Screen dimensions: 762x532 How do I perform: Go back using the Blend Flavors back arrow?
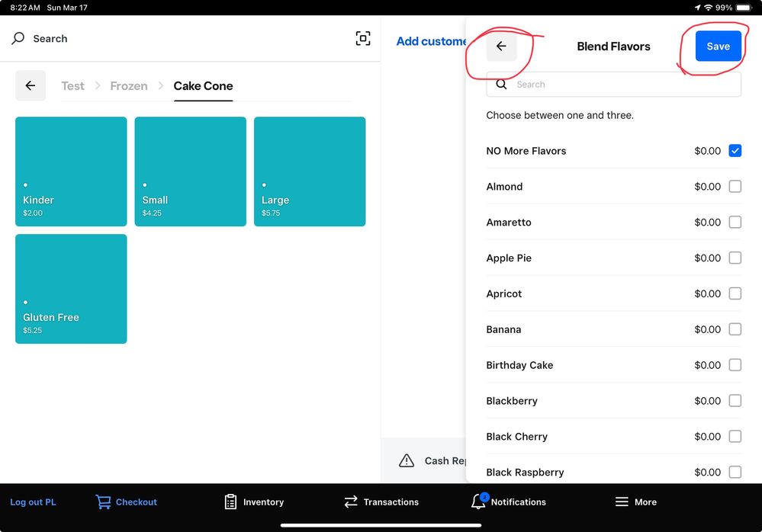click(x=501, y=46)
